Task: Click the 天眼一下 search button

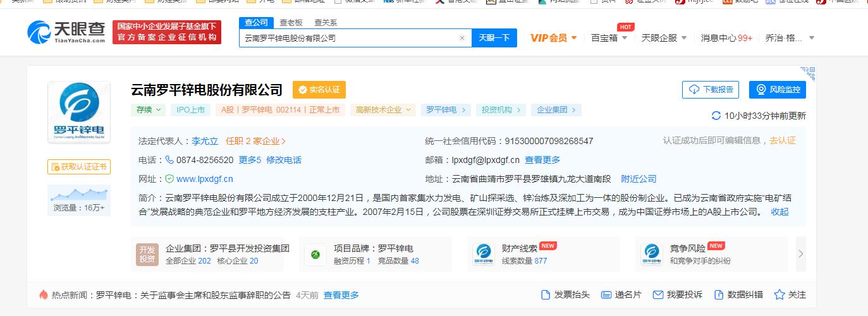Action: pyautogui.click(x=494, y=38)
